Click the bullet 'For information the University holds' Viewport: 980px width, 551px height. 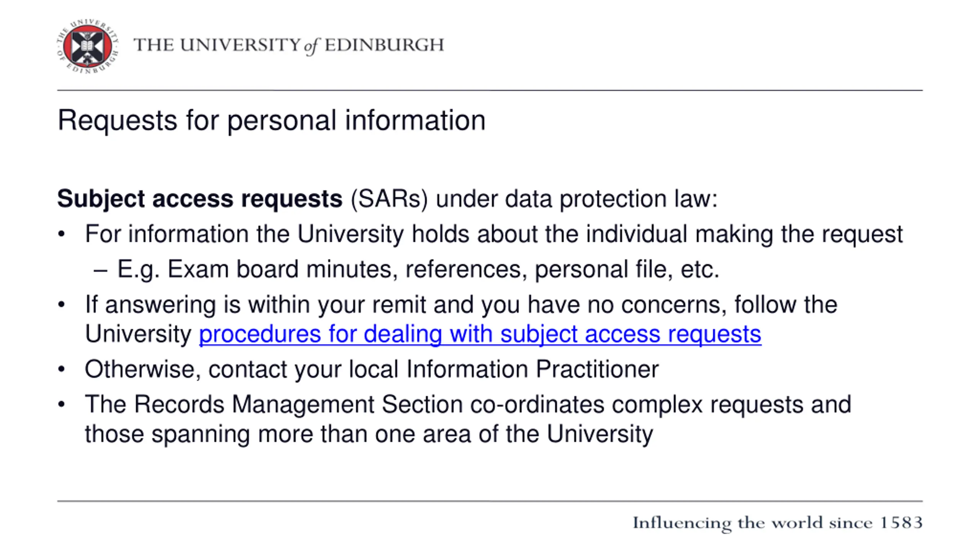[494, 234]
